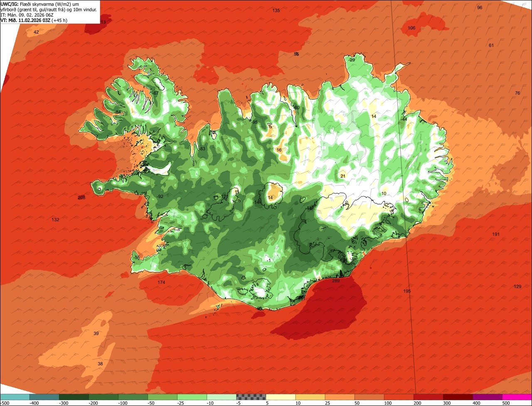Click the map value '-92' in west Iceland

tap(160, 196)
